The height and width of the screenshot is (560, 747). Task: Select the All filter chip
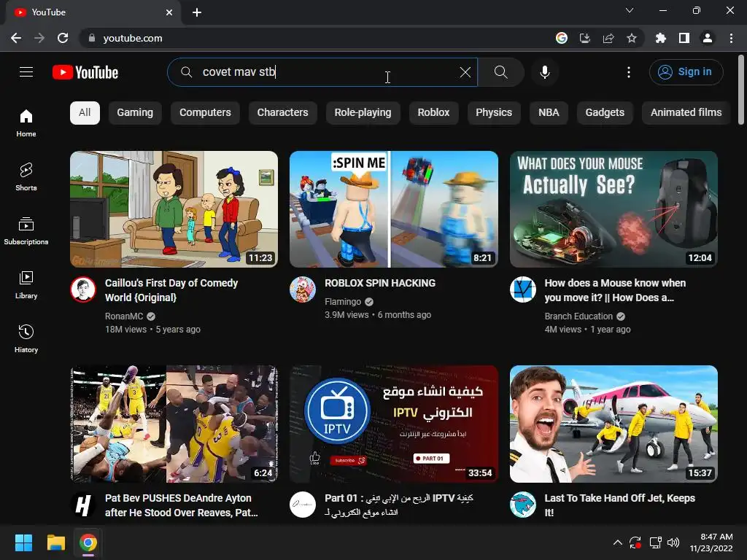[85, 113]
